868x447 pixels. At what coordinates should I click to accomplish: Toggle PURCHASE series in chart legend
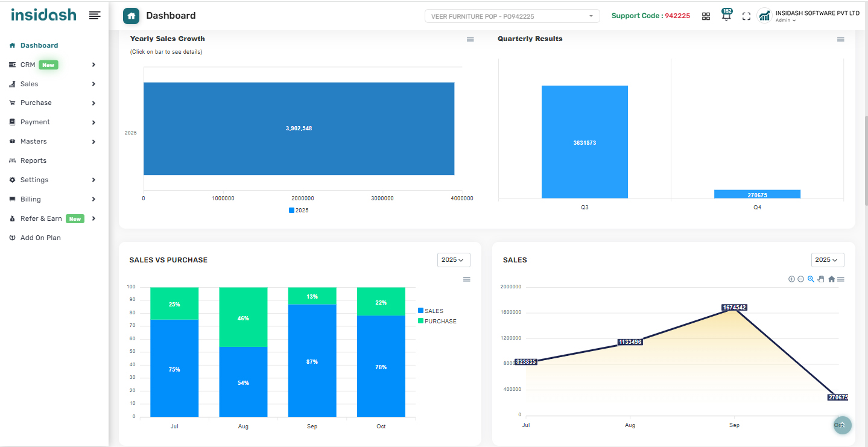pyautogui.click(x=437, y=322)
